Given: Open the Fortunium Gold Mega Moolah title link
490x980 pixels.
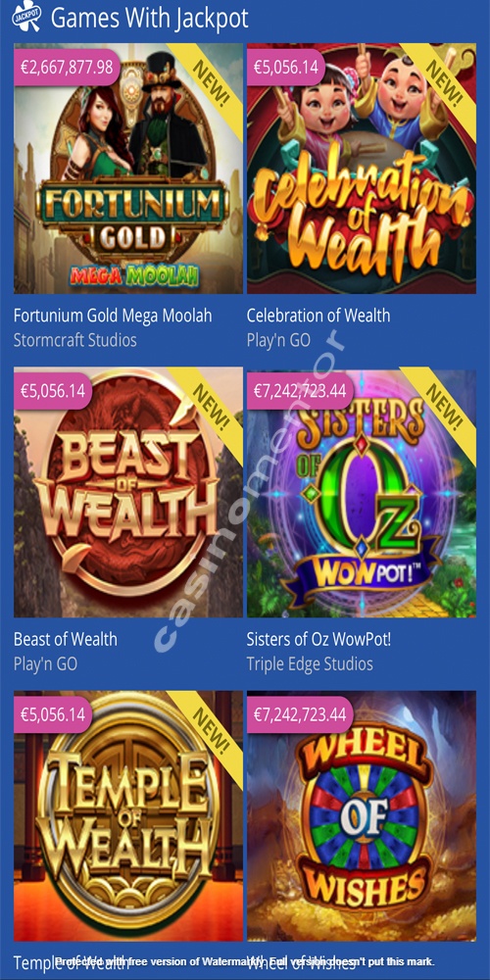Looking at the screenshot, I should (x=113, y=316).
